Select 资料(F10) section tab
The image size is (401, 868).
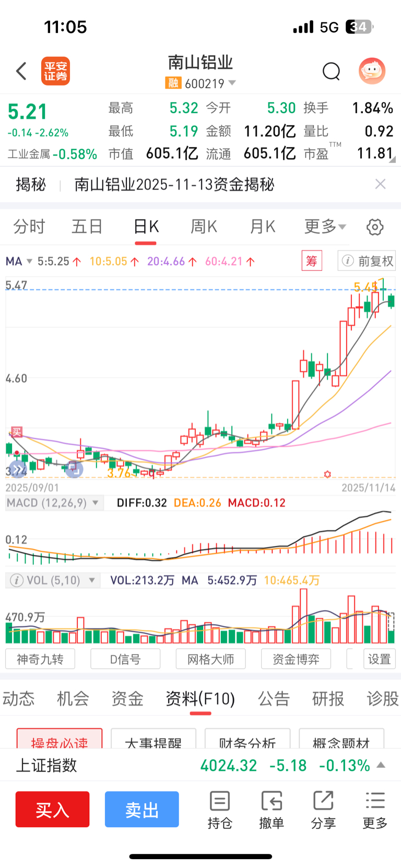[x=200, y=698]
